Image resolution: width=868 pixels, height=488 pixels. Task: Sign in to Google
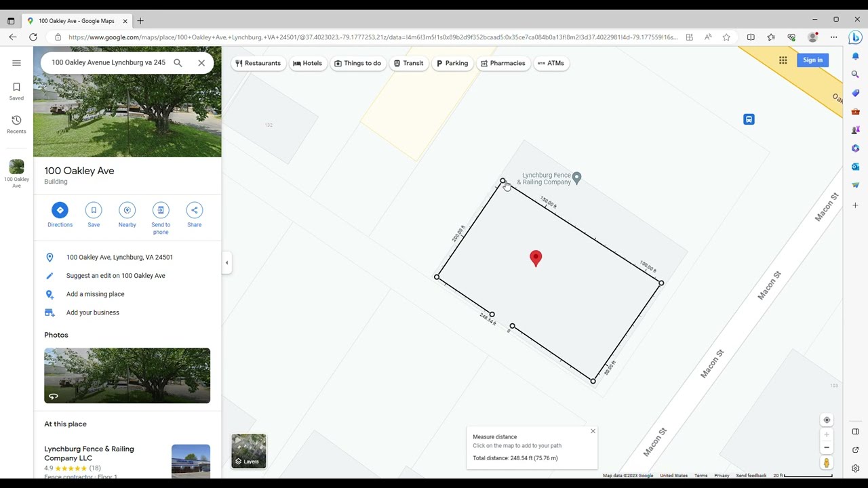812,60
